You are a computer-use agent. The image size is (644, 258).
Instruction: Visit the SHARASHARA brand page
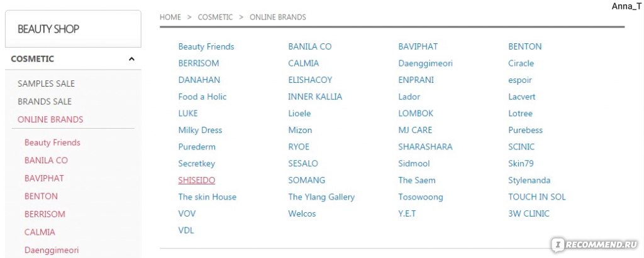pyautogui.click(x=425, y=147)
